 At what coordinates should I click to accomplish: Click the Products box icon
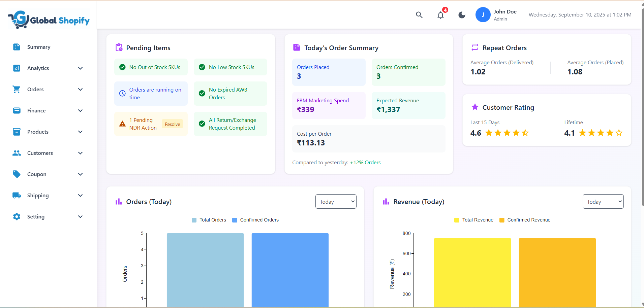[x=17, y=132]
